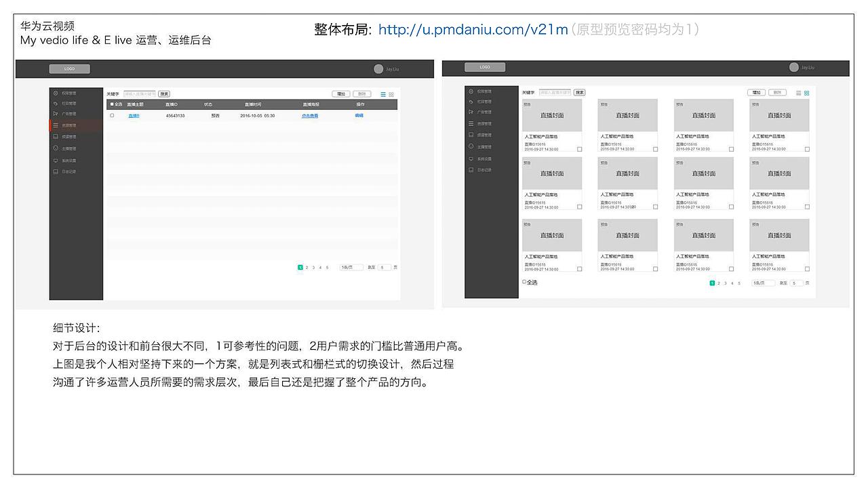Screen dimensions: 868x488
Task: Click 点击查看 poster link
Action: pyautogui.click(x=310, y=116)
